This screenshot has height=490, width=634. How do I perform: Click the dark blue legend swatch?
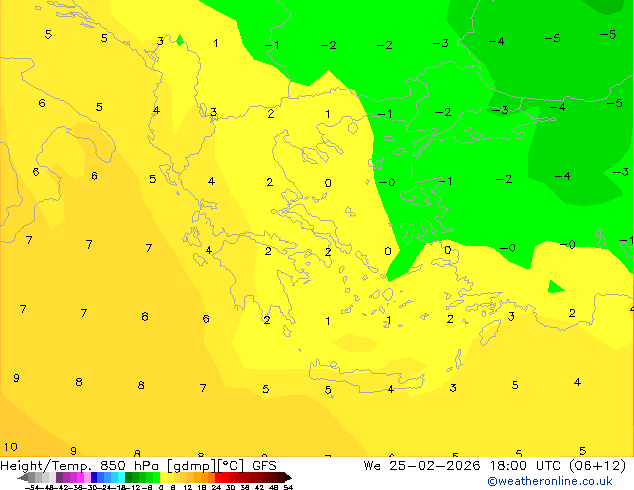(x=94, y=477)
